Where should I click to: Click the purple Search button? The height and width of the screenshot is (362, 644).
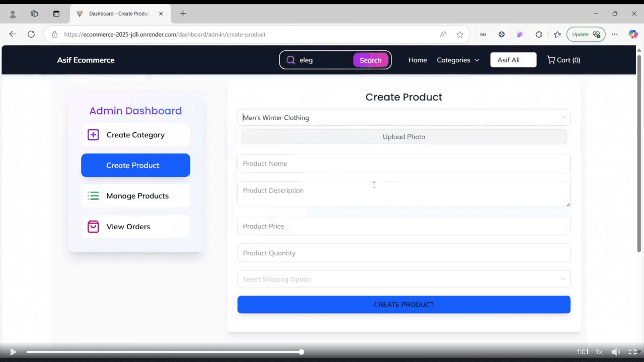click(371, 60)
